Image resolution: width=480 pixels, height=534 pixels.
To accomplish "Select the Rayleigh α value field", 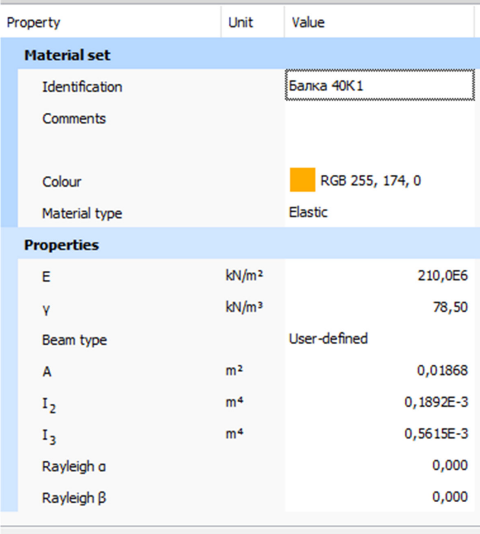I will point(380,465).
